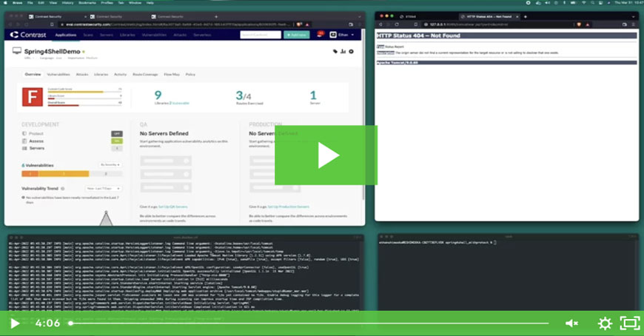Image resolution: width=644 pixels, height=336 pixels.
Task: Click the search input field in Contrast header
Action: coord(259,35)
